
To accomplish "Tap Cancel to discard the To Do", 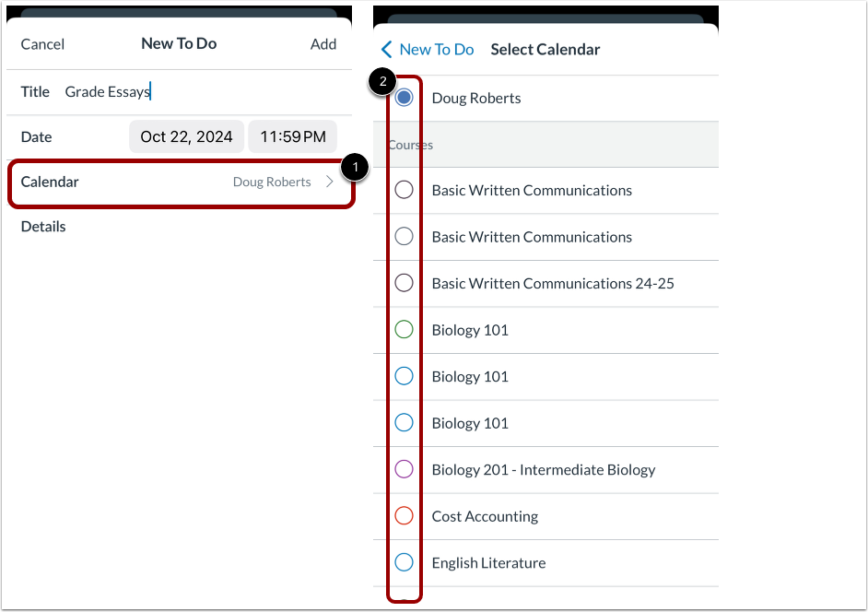I will point(42,43).
